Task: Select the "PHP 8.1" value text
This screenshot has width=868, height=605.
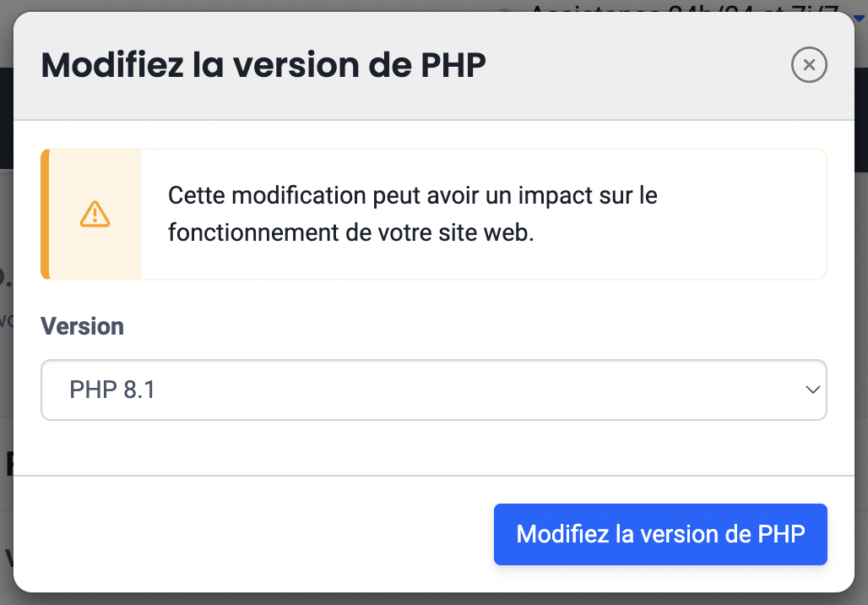Action: coord(112,390)
